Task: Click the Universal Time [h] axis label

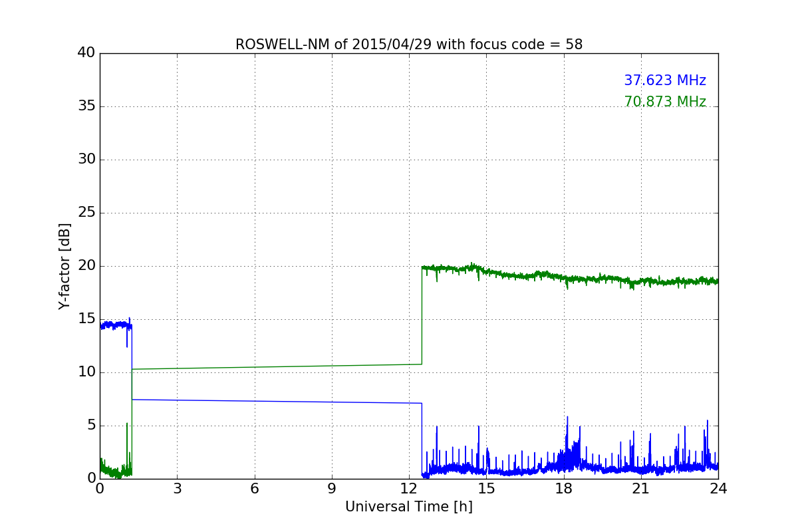Action: click(409, 507)
